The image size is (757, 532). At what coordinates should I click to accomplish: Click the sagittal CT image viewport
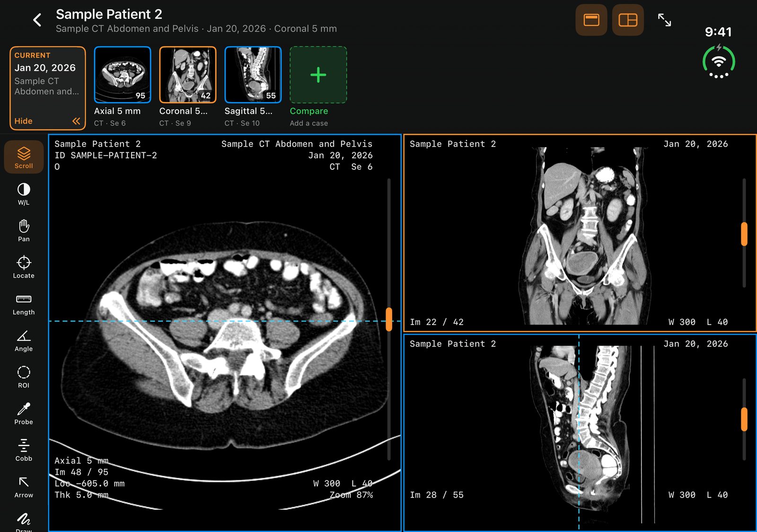580,433
